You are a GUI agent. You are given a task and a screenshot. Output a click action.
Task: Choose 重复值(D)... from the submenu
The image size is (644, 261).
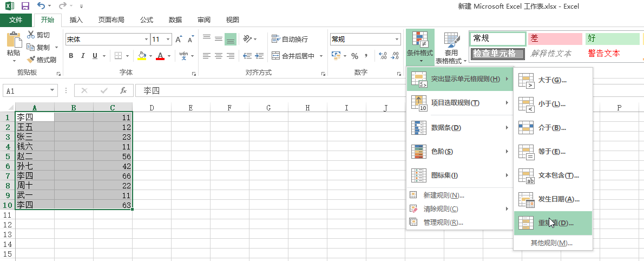(x=553, y=223)
